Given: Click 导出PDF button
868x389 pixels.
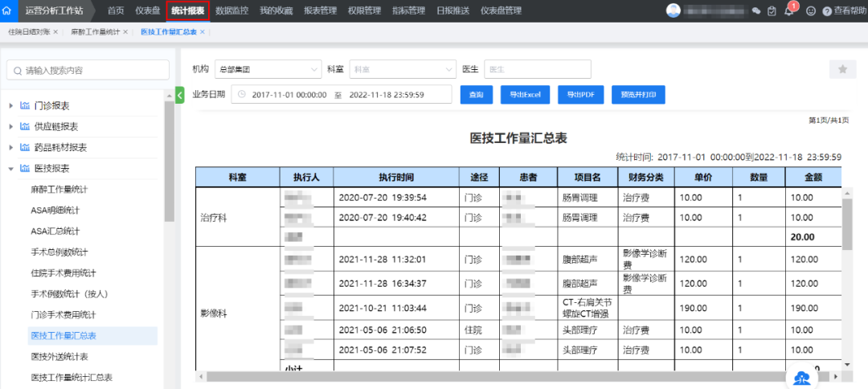Looking at the screenshot, I should click(x=580, y=95).
